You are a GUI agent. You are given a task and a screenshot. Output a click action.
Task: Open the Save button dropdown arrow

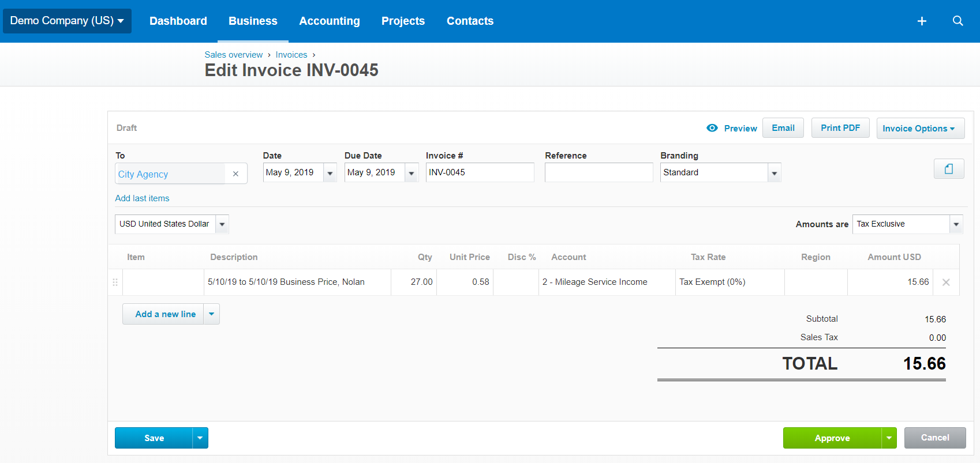(x=200, y=438)
